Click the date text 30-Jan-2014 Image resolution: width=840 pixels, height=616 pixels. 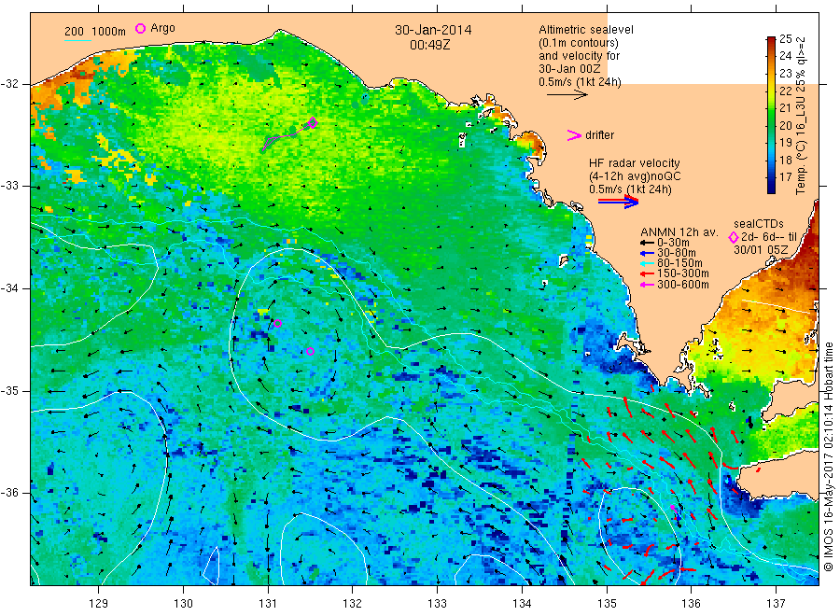coord(433,30)
